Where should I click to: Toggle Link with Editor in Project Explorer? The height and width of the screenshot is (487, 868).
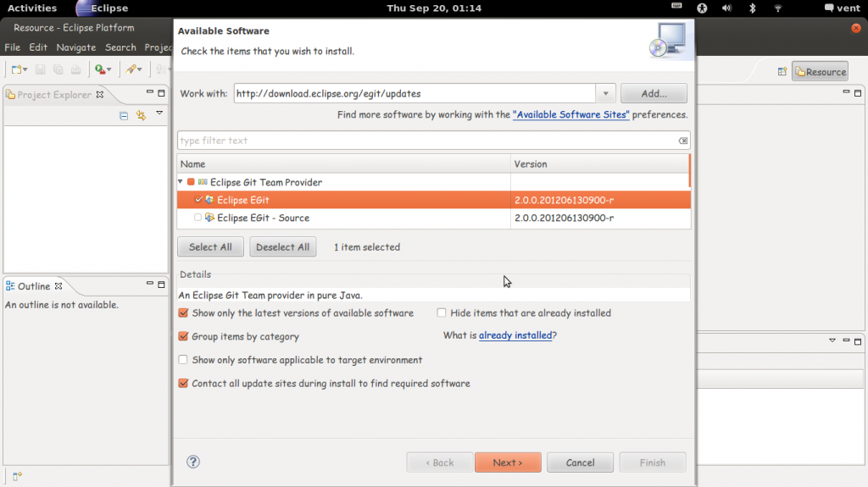142,115
